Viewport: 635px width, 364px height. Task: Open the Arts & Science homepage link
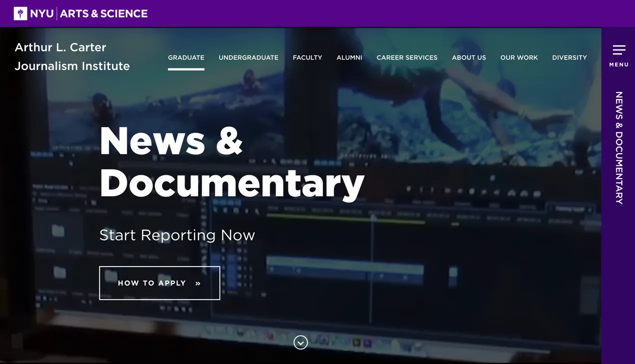tap(103, 13)
